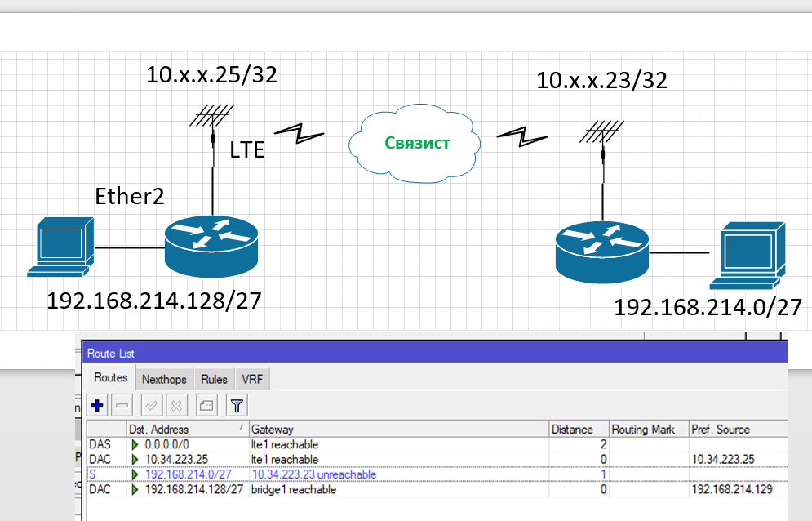Click the Disable cross toolbar button
This screenshot has height=521, width=812.
176,405
